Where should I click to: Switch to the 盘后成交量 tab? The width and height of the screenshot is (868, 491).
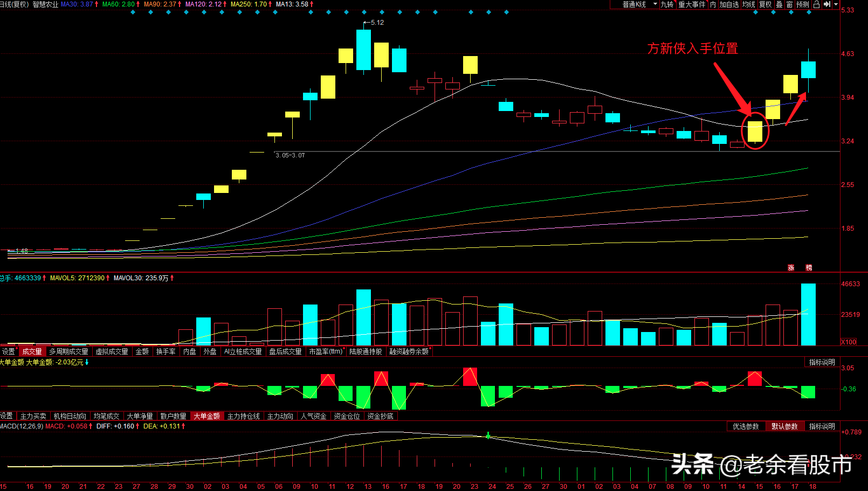click(x=286, y=351)
